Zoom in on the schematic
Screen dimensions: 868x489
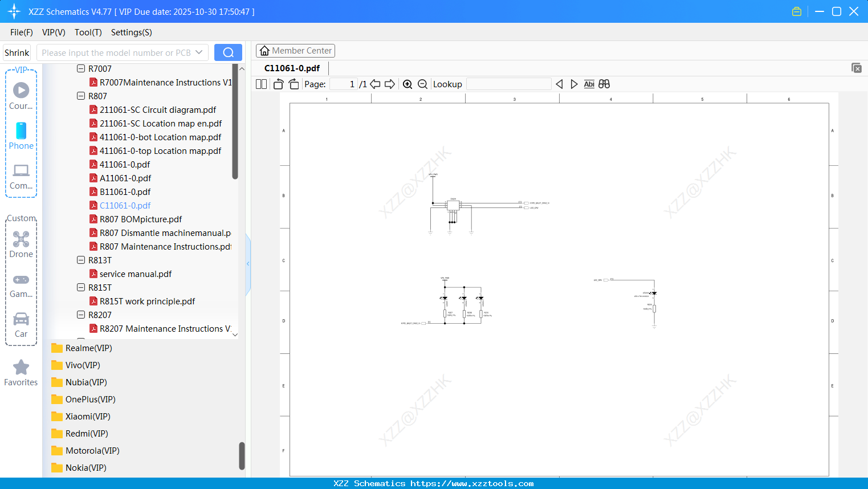click(407, 84)
